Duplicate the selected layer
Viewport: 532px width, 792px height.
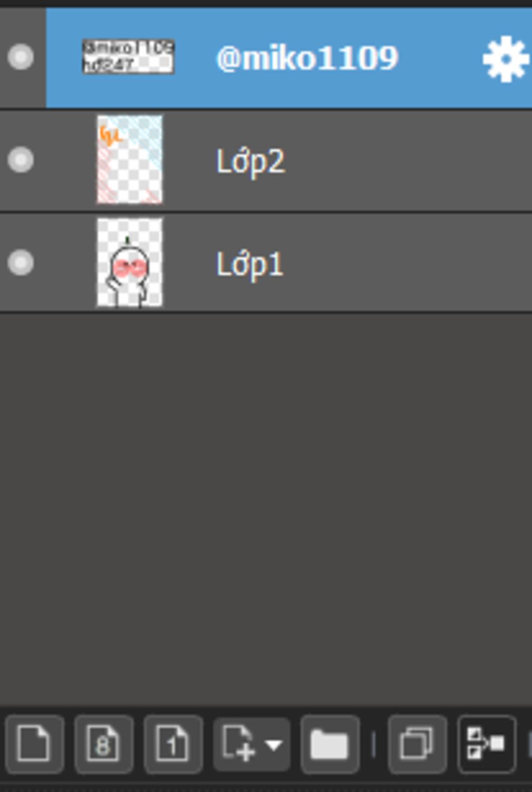pyautogui.click(x=417, y=744)
